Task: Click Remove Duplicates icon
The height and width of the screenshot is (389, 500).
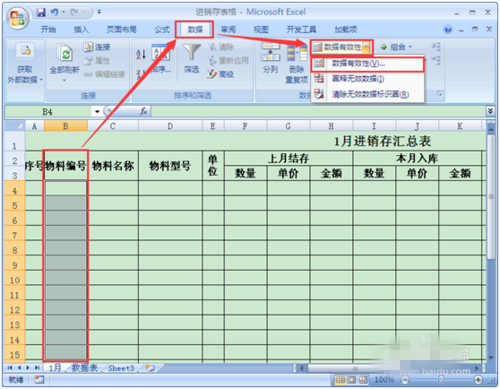Action: [x=296, y=53]
